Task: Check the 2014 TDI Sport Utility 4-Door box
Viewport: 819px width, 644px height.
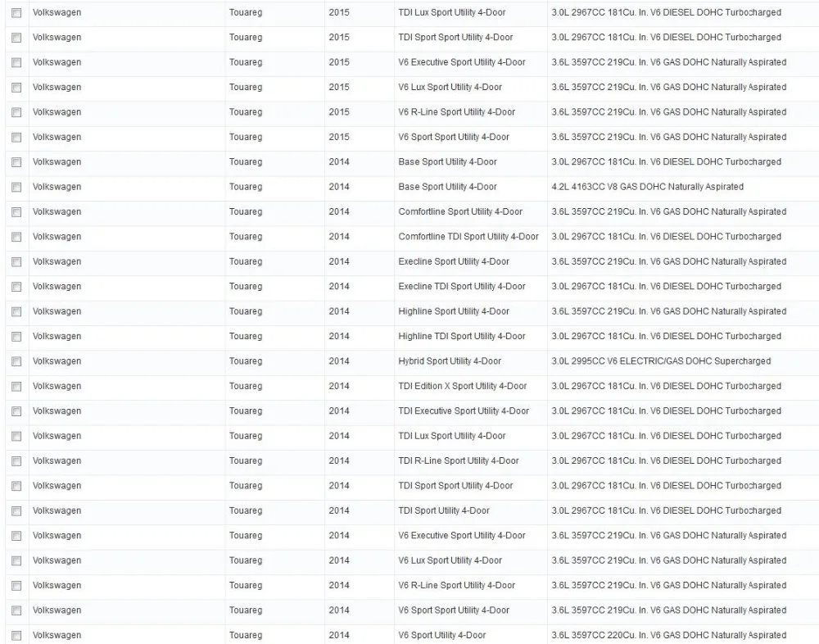Action: tap(16, 511)
